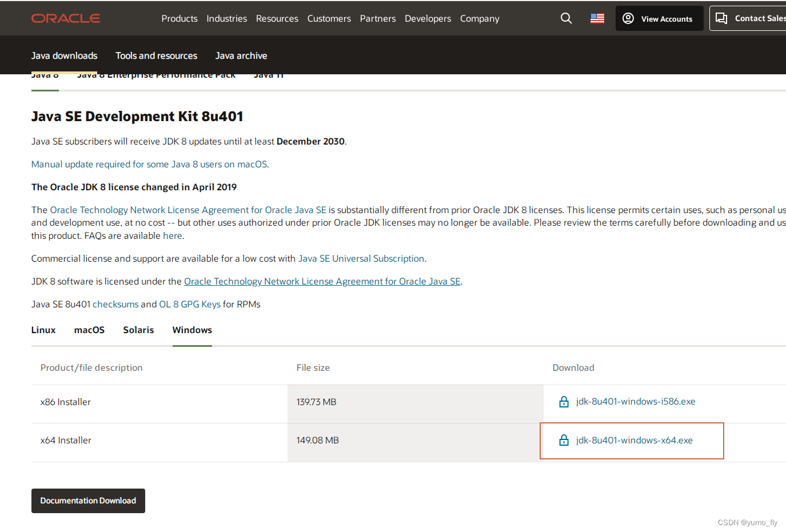Click the 'Download' column header

click(573, 367)
